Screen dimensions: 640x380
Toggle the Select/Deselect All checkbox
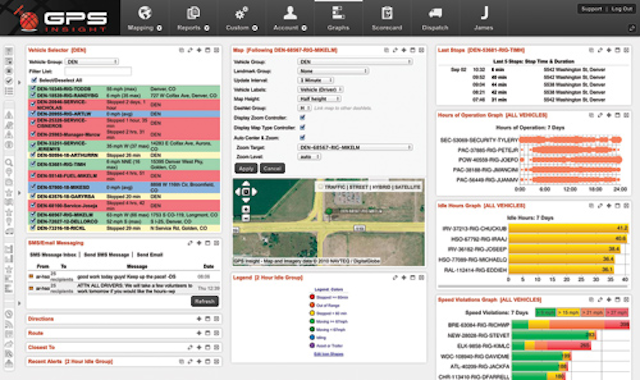point(34,80)
